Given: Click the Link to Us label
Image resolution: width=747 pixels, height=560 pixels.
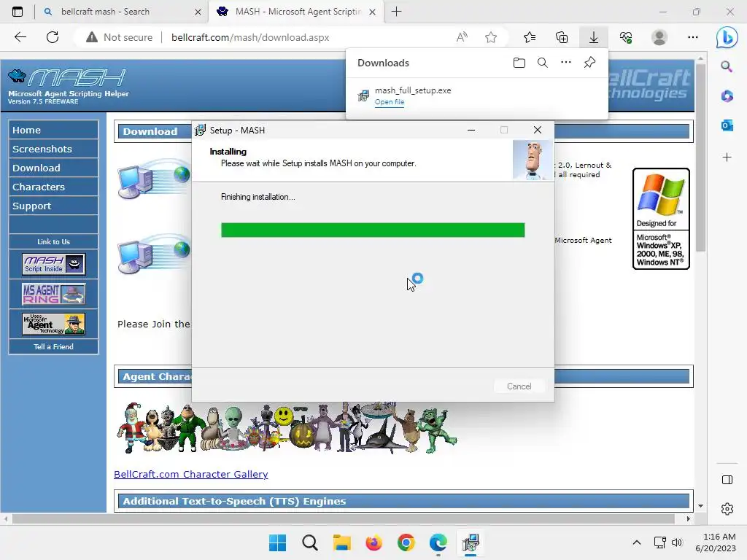Looking at the screenshot, I should [53, 242].
